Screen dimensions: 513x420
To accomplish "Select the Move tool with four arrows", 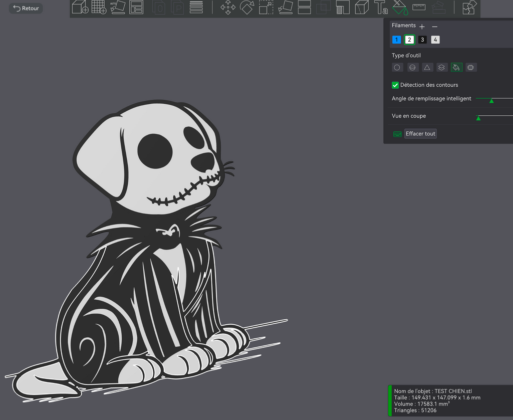I will click(x=228, y=7).
